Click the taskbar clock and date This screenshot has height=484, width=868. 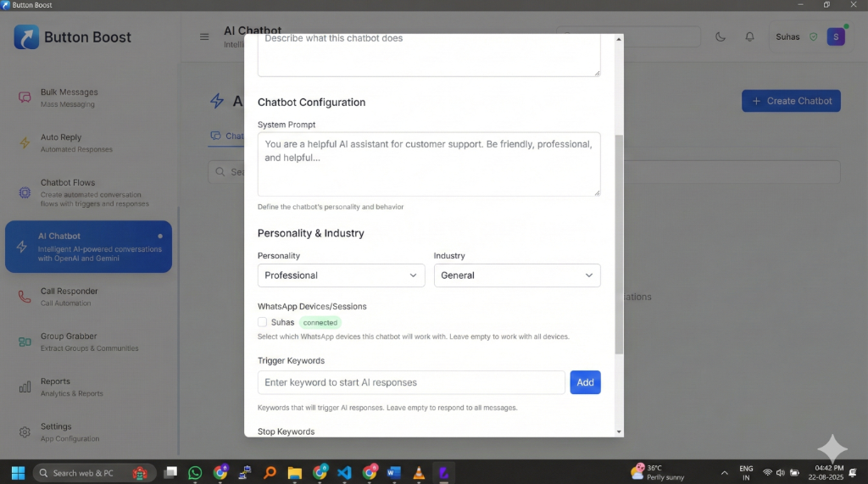pos(826,472)
